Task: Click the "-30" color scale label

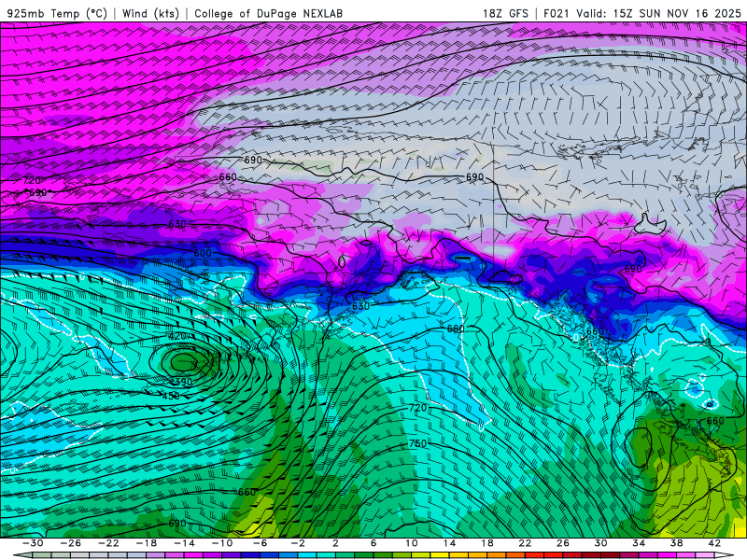Action: pyautogui.click(x=33, y=543)
